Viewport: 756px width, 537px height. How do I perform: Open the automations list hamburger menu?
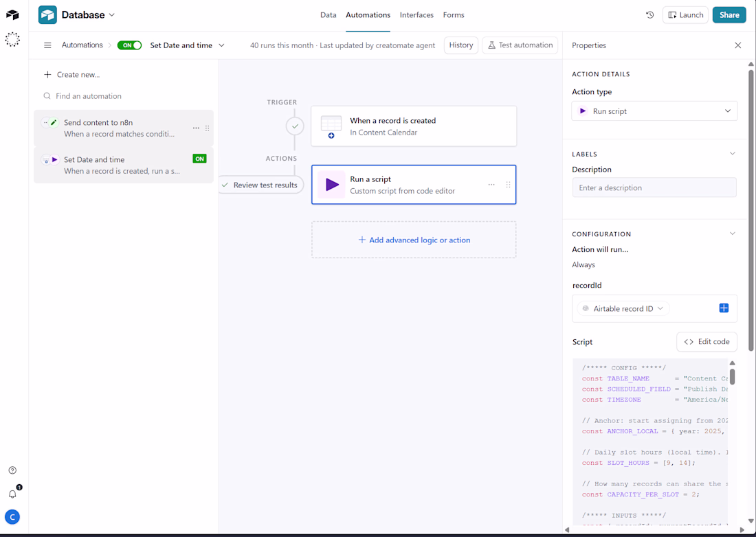click(x=47, y=45)
